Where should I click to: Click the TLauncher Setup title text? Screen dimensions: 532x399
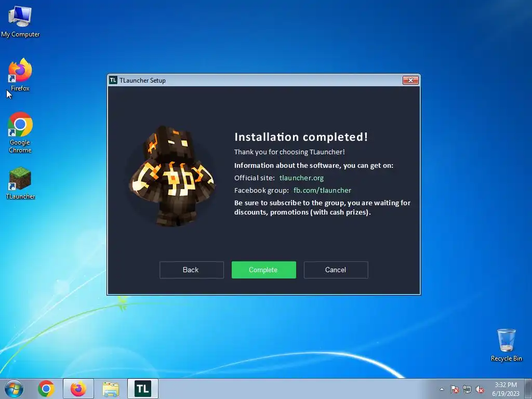pyautogui.click(x=142, y=81)
